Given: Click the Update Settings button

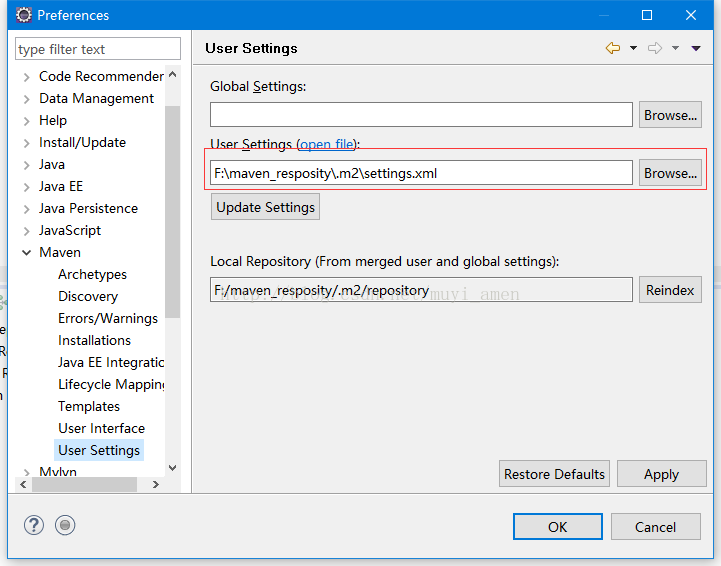Looking at the screenshot, I should pyautogui.click(x=266, y=207).
